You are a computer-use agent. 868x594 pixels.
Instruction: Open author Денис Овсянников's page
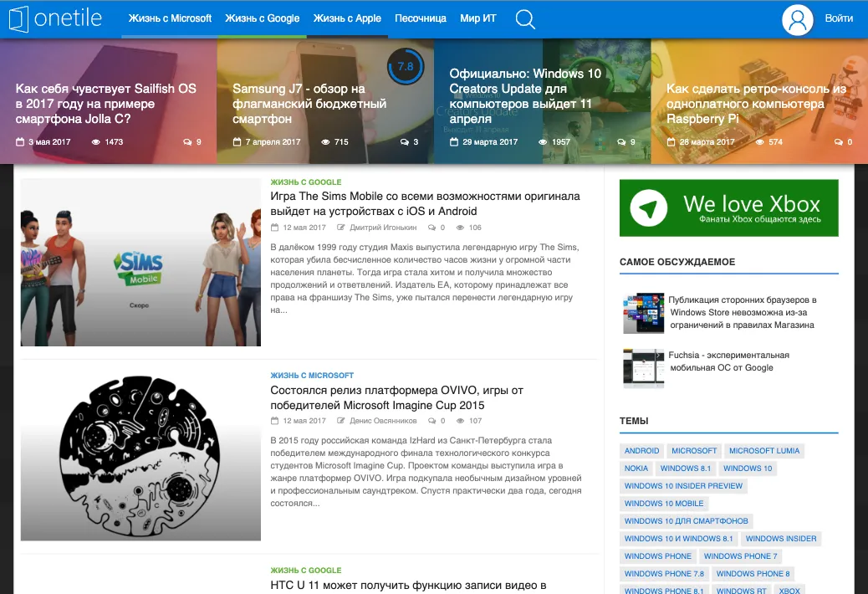coord(383,421)
